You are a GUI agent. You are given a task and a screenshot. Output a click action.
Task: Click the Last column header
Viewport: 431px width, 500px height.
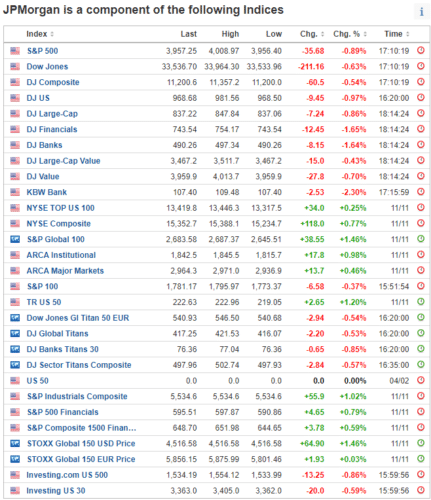coord(188,34)
